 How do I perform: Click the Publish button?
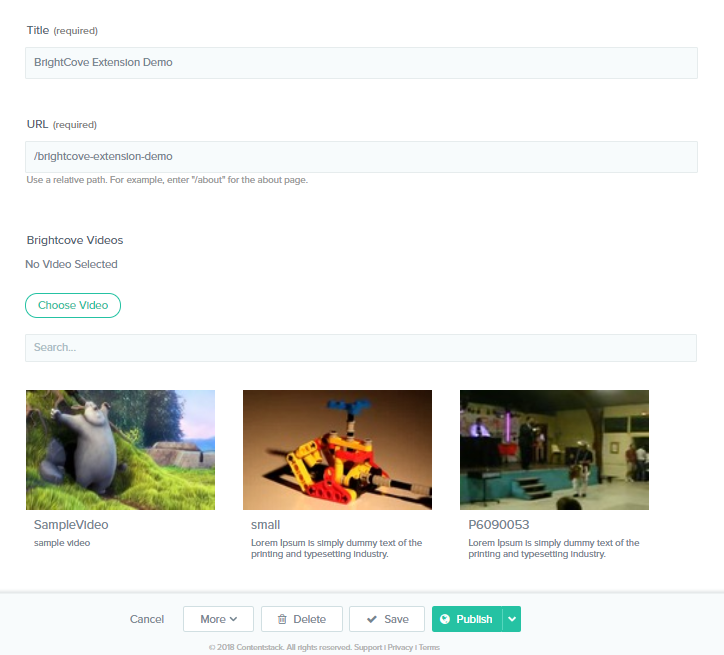coord(467,619)
